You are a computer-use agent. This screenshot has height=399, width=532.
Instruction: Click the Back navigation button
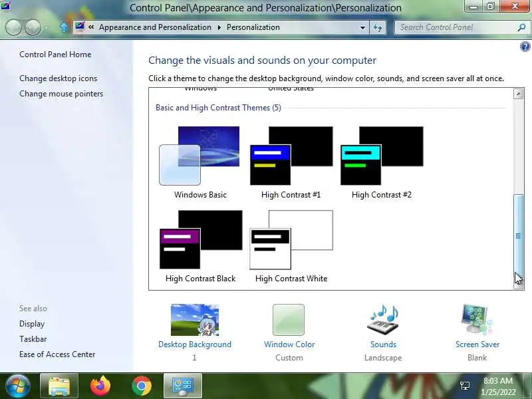13,27
